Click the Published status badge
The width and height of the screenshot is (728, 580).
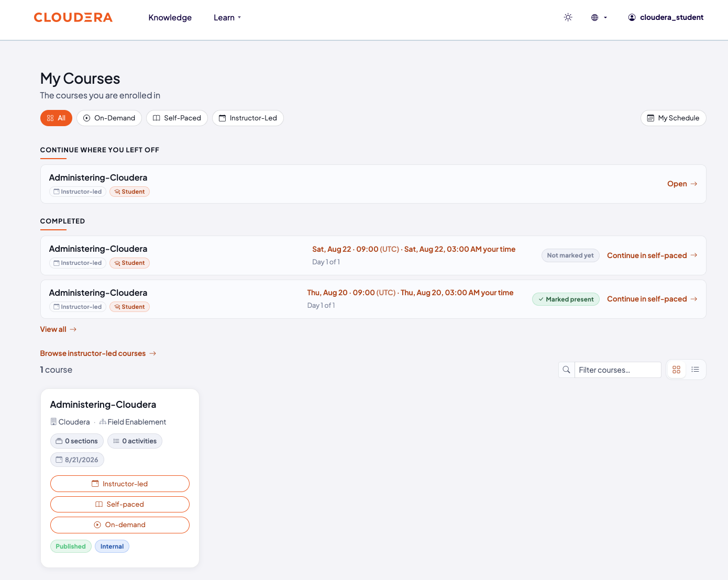click(71, 546)
